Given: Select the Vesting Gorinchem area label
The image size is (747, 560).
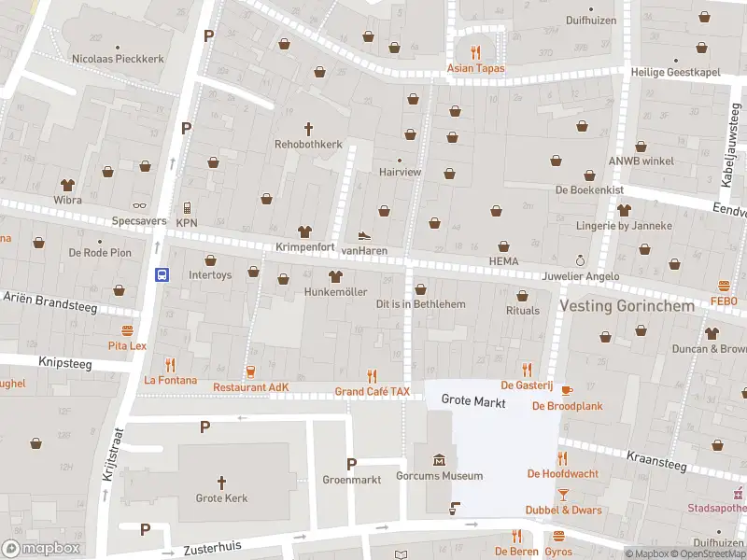Looking at the screenshot, I should tap(627, 306).
